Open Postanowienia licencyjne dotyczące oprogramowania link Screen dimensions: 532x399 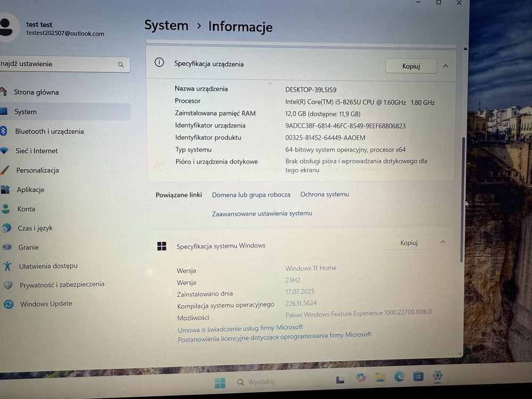click(275, 337)
